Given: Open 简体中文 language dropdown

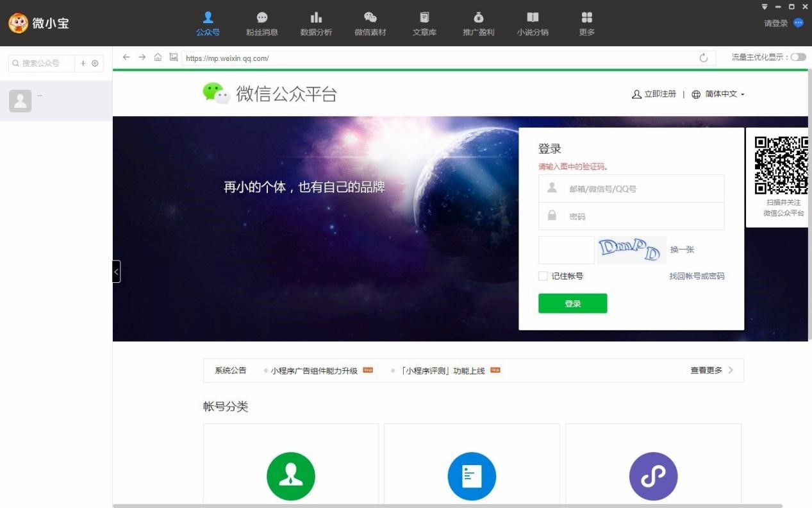Looking at the screenshot, I should tap(724, 94).
